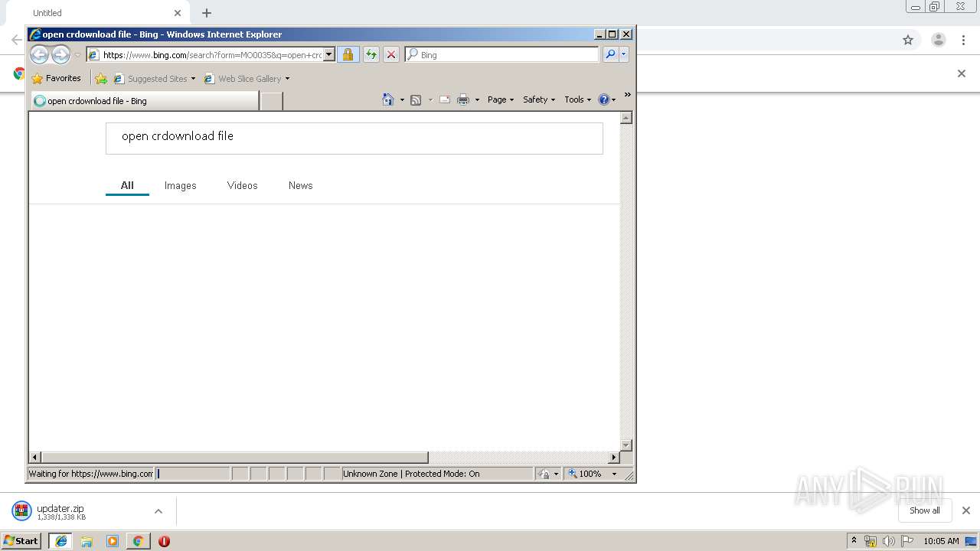Close the Untitled Chrome tab
The height and width of the screenshot is (551, 980).
(178, 13)
